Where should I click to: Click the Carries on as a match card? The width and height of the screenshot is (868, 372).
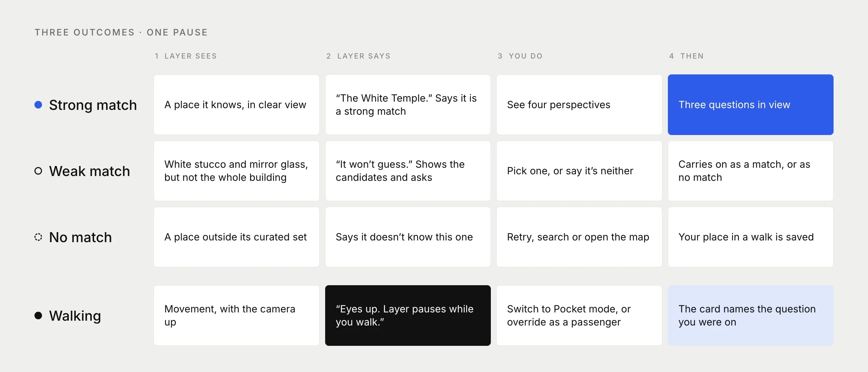pos(751,171)
